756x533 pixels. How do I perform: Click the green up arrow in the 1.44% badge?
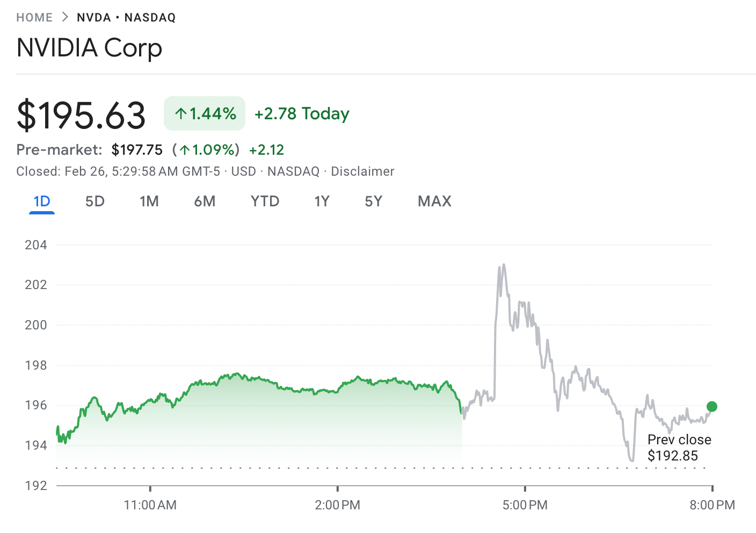coord(180,113)
